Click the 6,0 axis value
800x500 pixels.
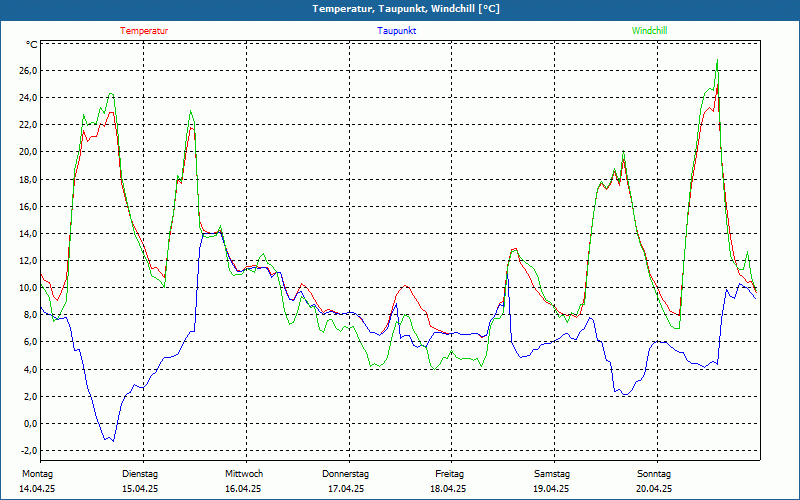tap(30, 342)
